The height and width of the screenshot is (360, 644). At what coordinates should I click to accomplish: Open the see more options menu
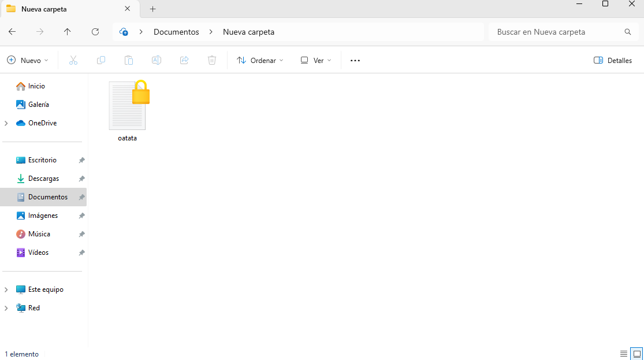tap(355, 60)
